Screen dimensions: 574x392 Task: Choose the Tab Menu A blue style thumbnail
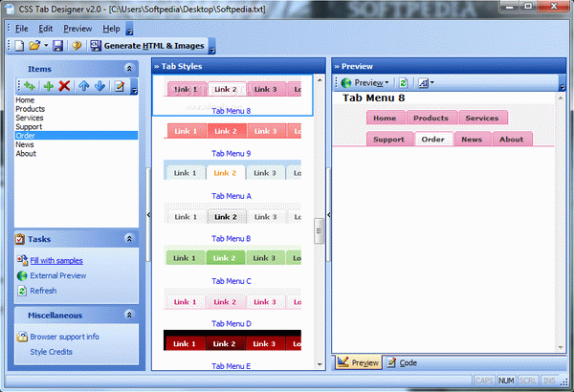pyautogui.click(x=232, y=170)
